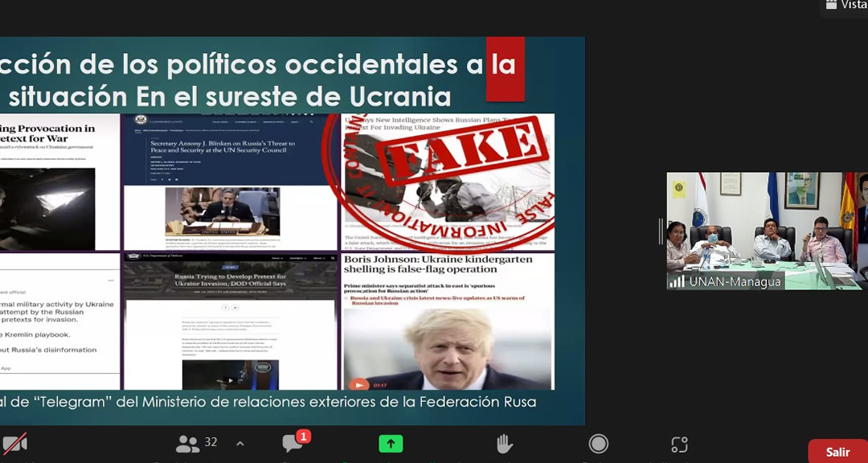
Task: Click the red play icon on Boris Johnson video
Action: (358, 383)
